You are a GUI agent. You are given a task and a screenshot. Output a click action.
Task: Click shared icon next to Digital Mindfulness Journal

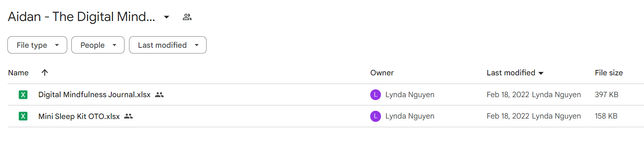click(160, 95)
